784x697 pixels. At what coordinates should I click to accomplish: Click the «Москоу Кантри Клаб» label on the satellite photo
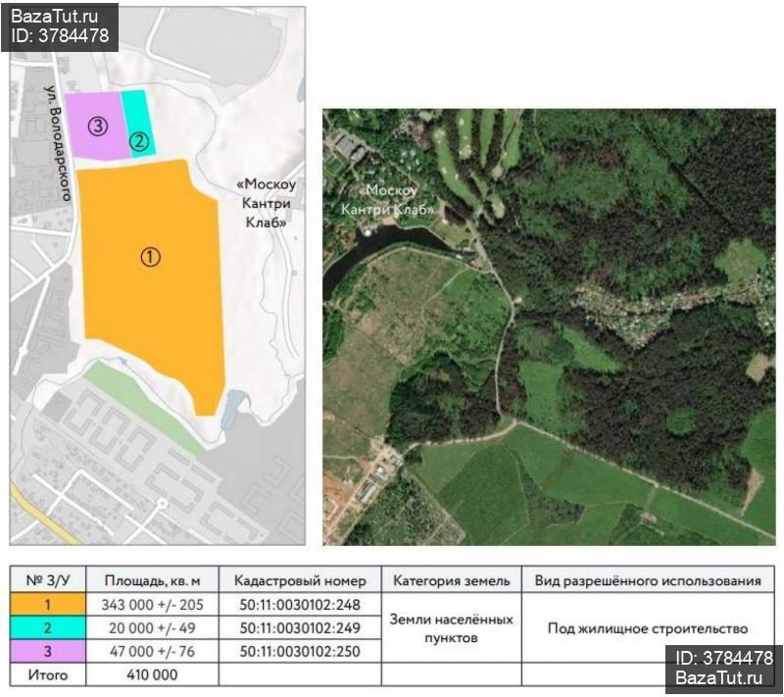(x=388, y=201)
